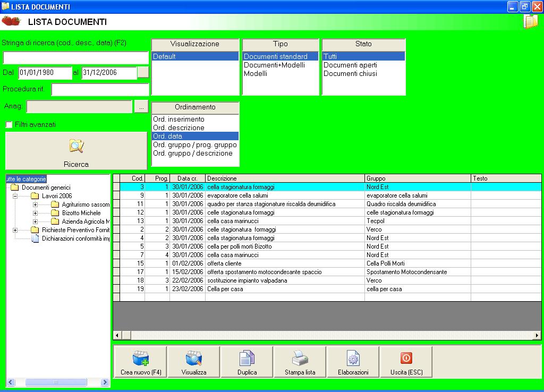Choose Ord. inserimento sorting
544x392 pixels.
[195, 119]
